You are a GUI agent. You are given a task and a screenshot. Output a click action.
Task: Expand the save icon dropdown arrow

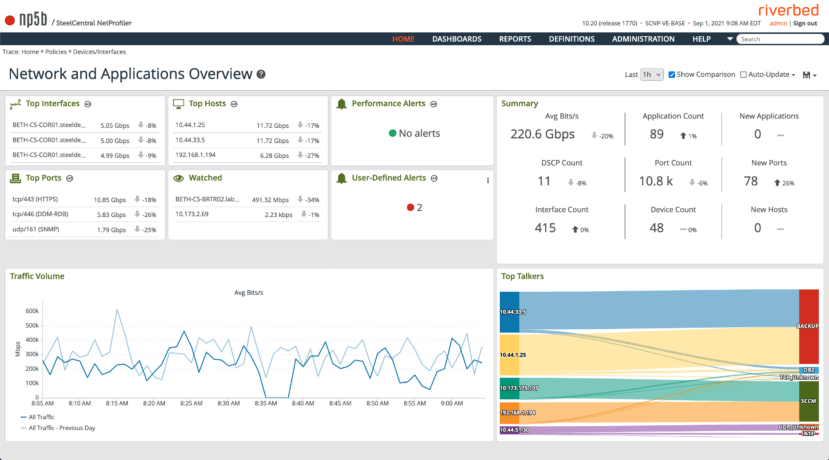point(815,76)
